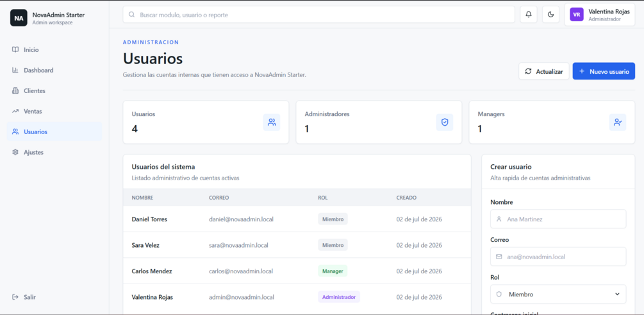Click daniel@novaadmin.local email
Image resolution: width=644 pixels, height=315 pixels.
[x=241, y=219]
